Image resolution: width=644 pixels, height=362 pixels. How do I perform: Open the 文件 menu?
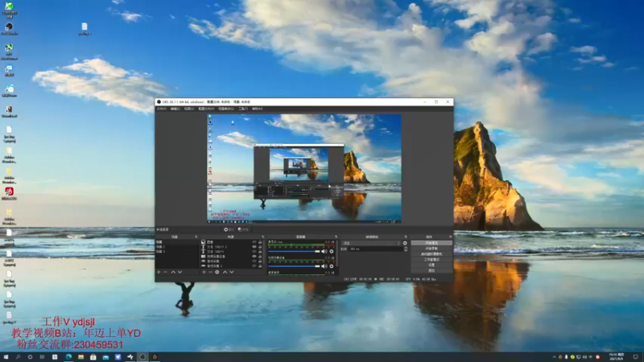coord(162,109)
